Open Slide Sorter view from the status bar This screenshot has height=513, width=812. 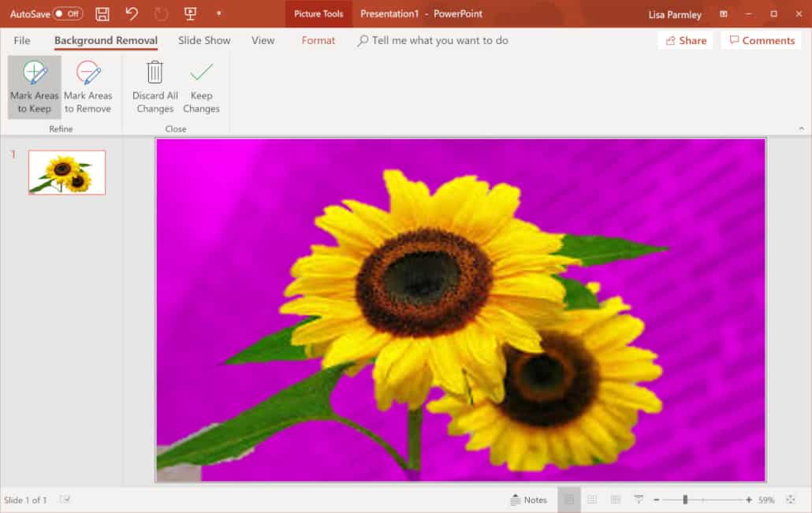click(592, 499)
